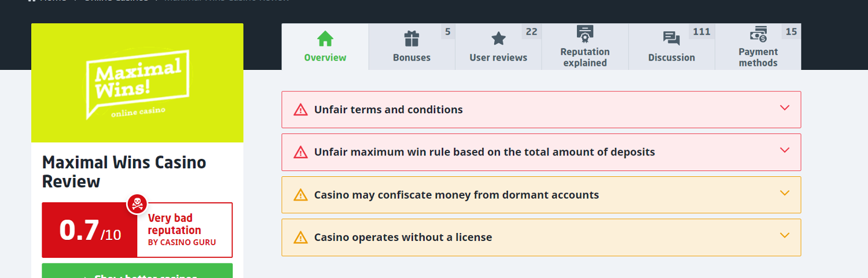Switch to the Bonuses tab
868x278 pixels.
[x=412, y=47]
